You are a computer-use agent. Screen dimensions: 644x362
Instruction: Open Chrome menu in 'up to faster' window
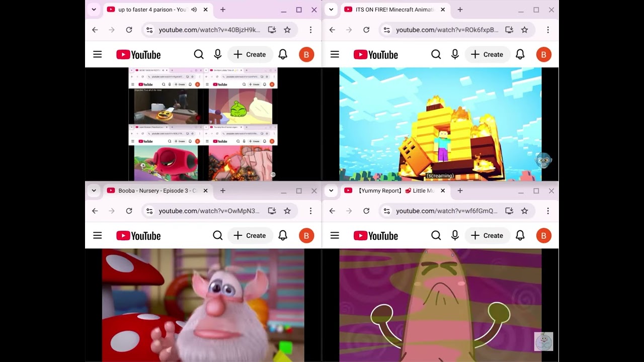point(311,30)
